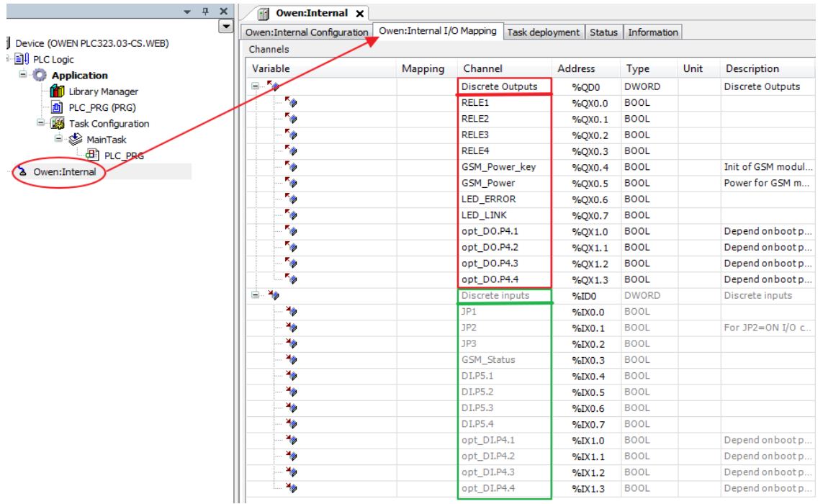Click the Variable column header
823x504 pixels.
pyautogui.click(x=271, y=69)
